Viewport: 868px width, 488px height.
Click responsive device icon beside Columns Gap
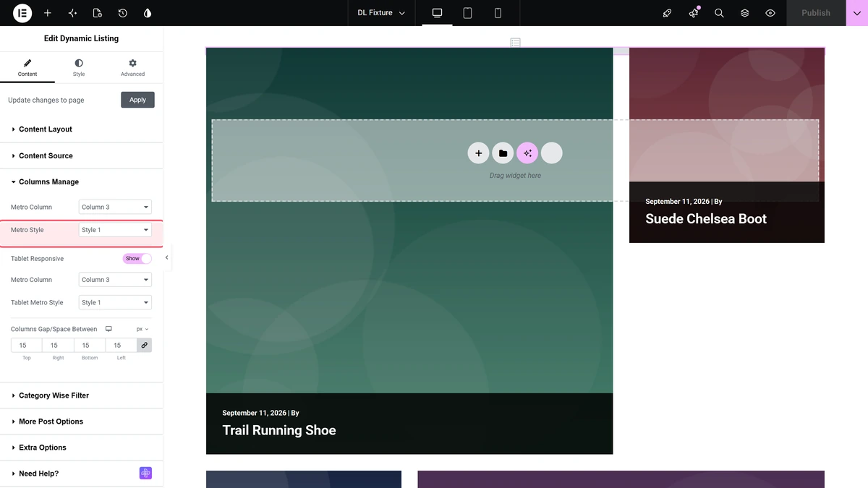(x=109, y=329)
